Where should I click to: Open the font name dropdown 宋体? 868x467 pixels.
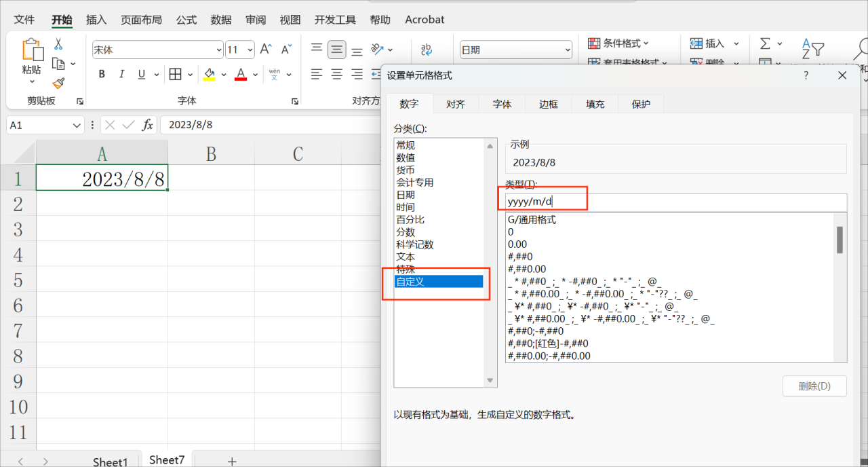[218, 50]
